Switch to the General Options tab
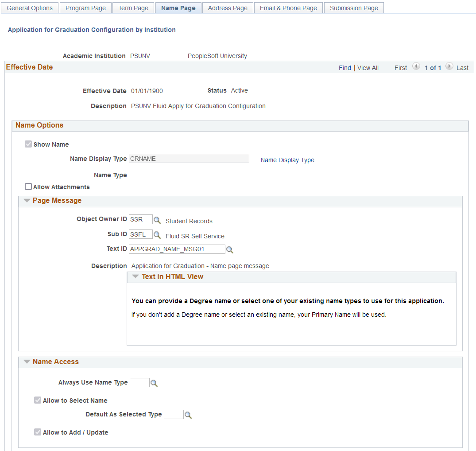 coord(30,8)
